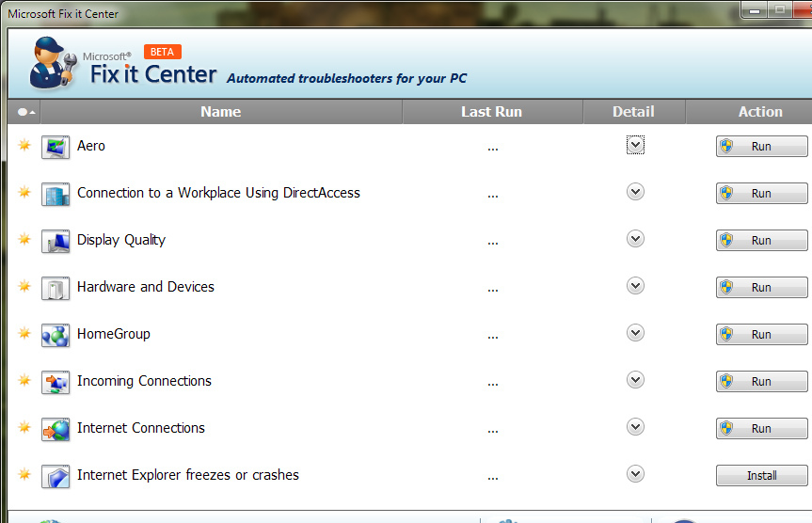Click the star next to Internet Connections

point(24,427)
